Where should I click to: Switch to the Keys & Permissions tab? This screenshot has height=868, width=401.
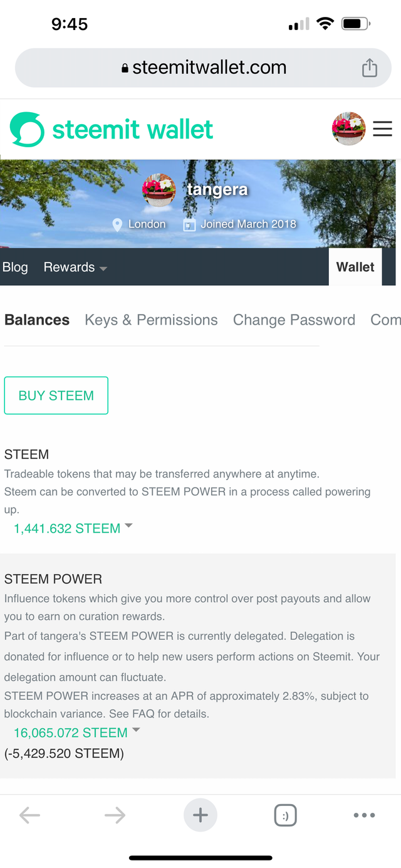point(151,320)
